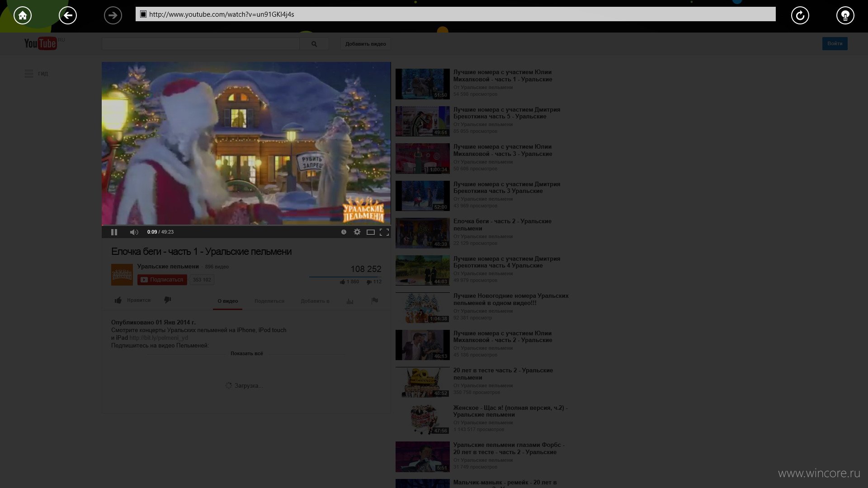The width and height of the screenshot is (868, 488).
Task: Click the browser back arrow button
Action: (x=68, y=15)
